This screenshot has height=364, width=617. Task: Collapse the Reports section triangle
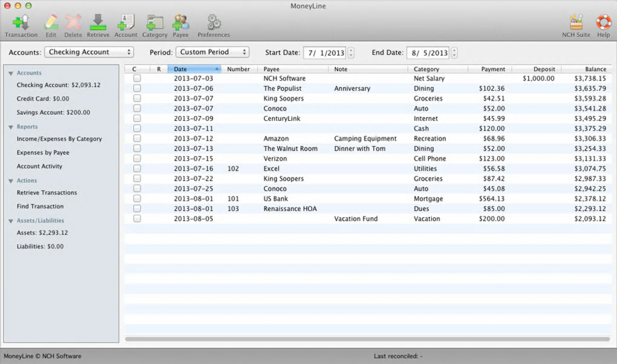11,128
